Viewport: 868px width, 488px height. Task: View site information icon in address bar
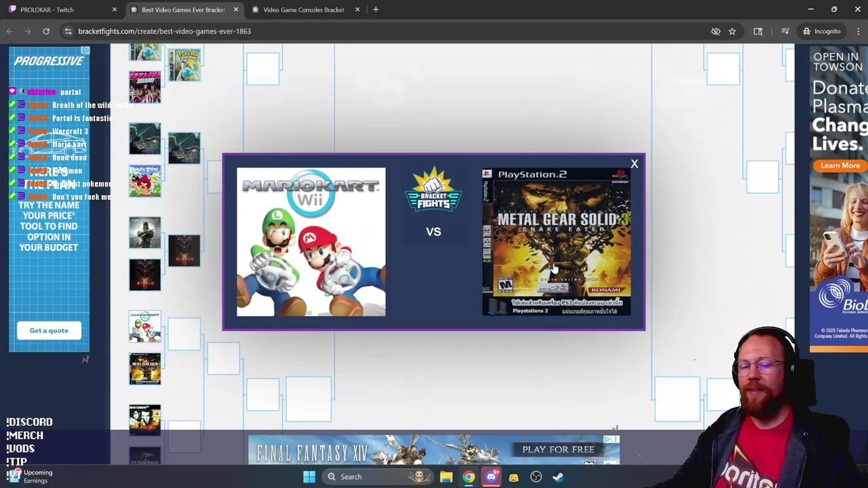pyautogui.click(x=68, y=31)
